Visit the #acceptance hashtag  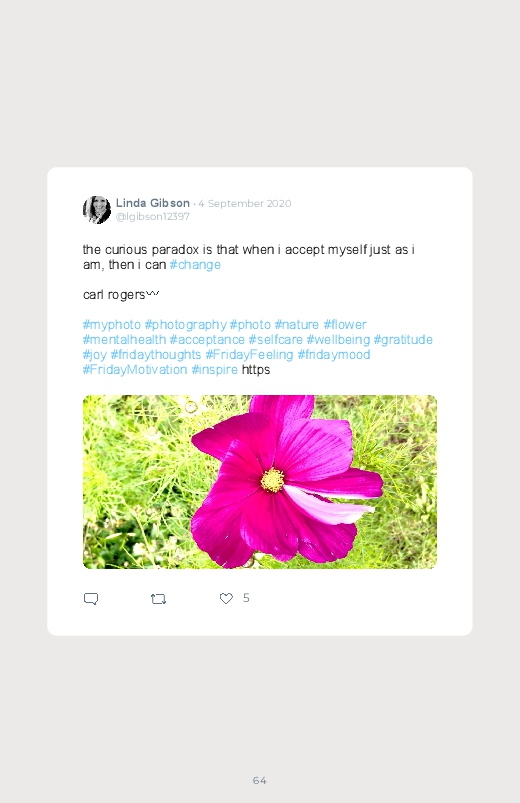point(207,340)
